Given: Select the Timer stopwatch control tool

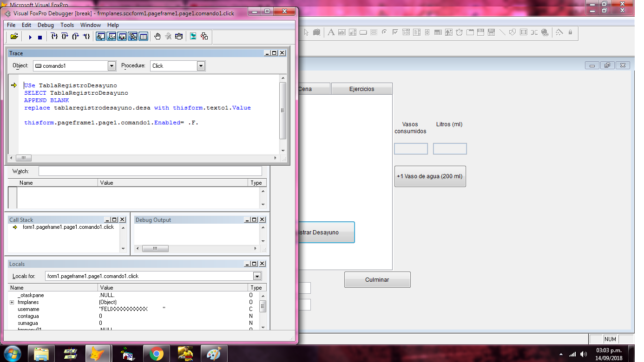Looking at the screenshot, I should click(460, 32).
